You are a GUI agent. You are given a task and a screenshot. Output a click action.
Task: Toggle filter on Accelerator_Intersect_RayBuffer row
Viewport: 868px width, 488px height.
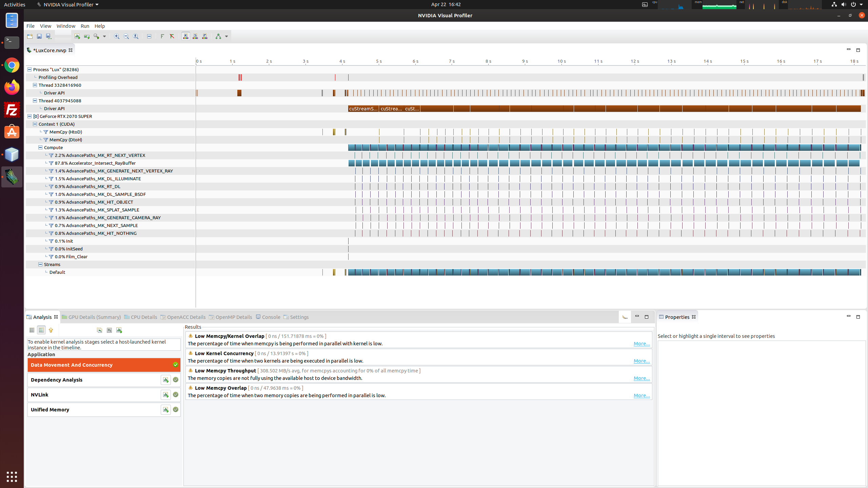51,163
